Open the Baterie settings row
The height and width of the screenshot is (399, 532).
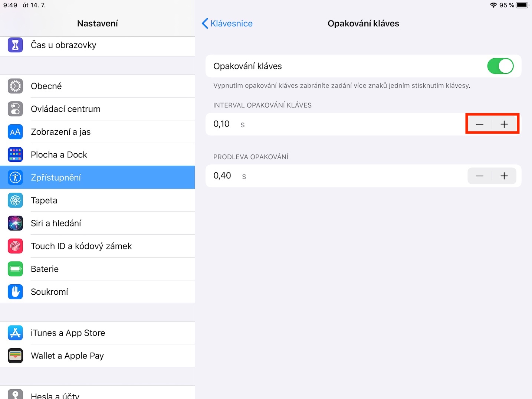pyautogui.click(x=97, y=269)
